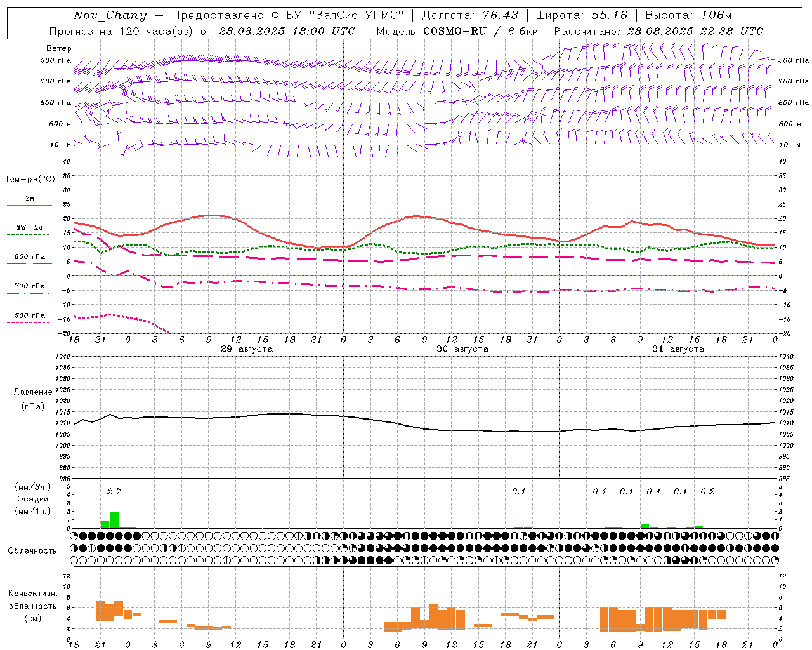
Task: Select the Облачность row label
Action: 32,550
